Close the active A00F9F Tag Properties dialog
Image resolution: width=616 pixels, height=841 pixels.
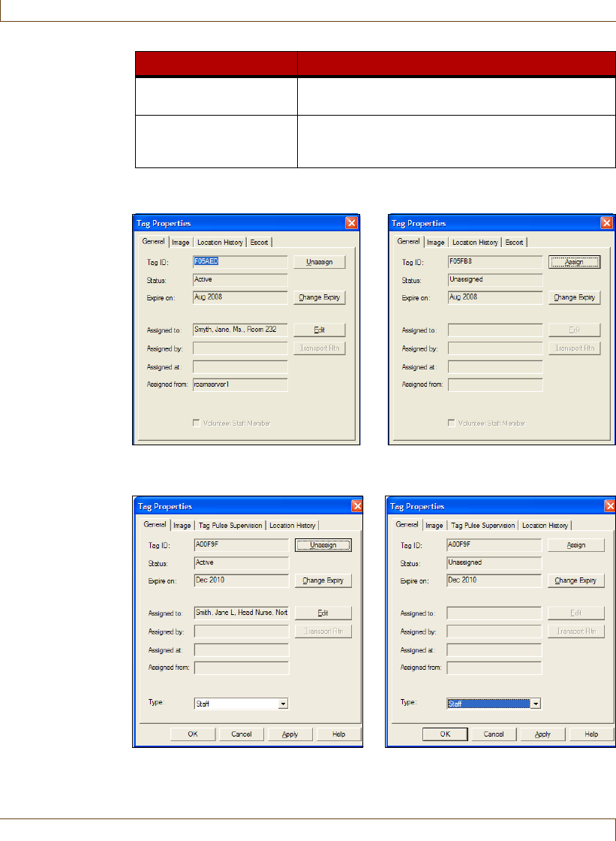point(357,506)
